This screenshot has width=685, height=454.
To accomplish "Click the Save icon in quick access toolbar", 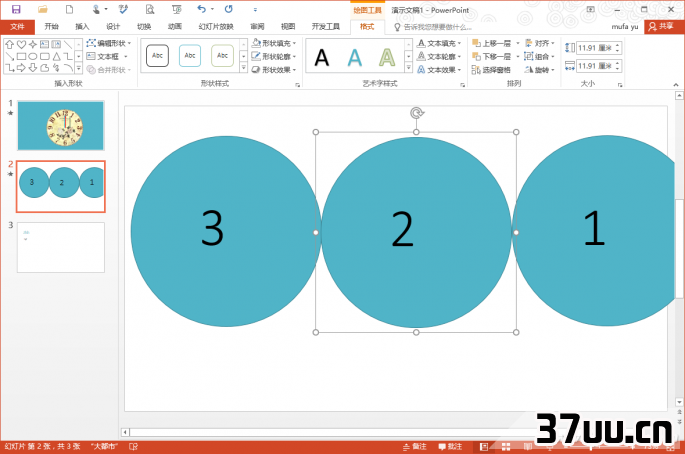I will tap(16, 9).
